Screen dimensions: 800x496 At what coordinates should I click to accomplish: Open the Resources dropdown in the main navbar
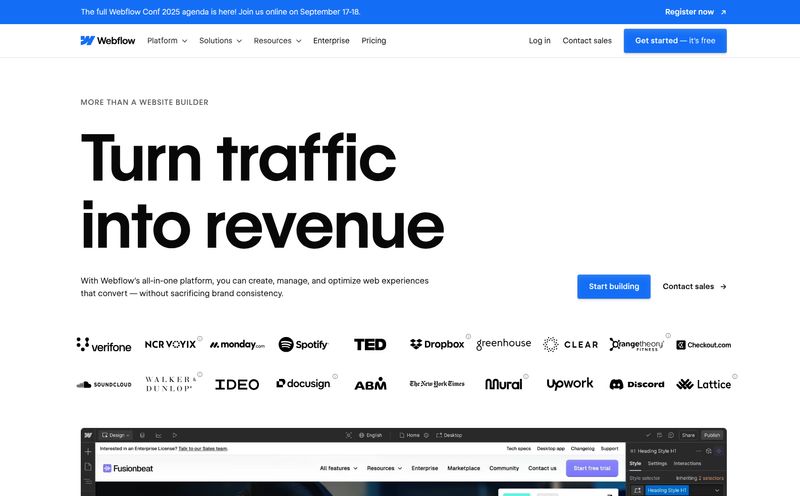click(x=278, y=40)
